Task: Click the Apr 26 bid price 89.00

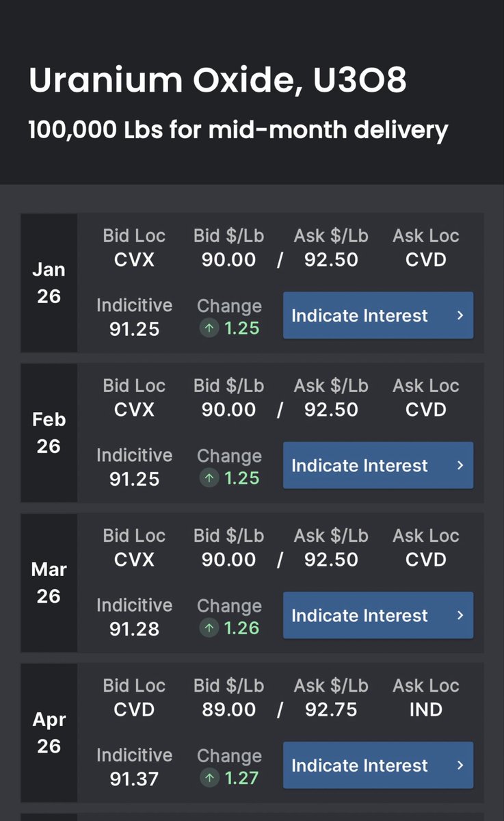Action: (228, 709)
